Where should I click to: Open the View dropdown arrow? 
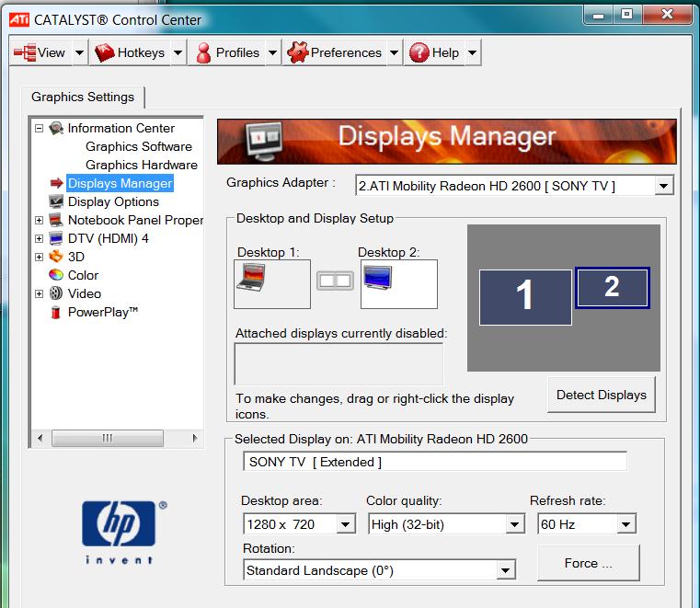pos(79,52)
